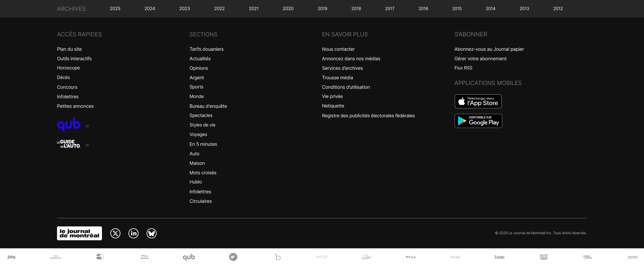Click the TVA Sports logo in bottom bar
Image resolution: width=644 pixels, height=266 pixels.
[x=145, y=257]
